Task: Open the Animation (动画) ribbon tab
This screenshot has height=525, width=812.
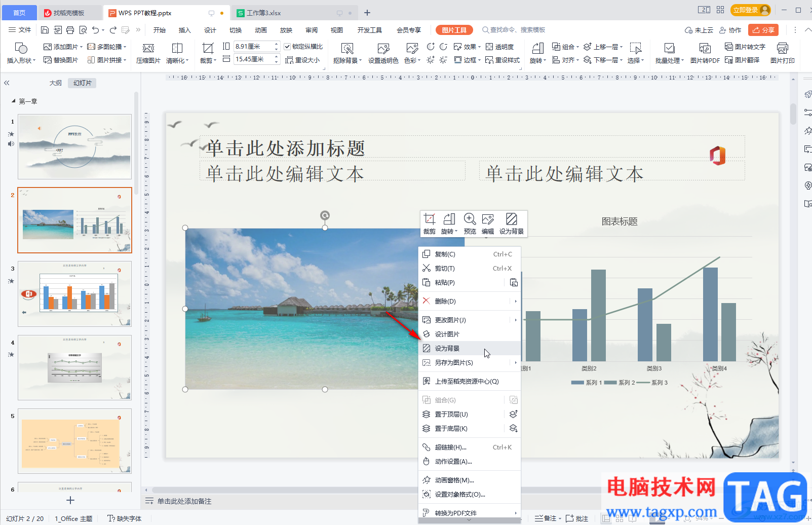Action: (261, 30)
